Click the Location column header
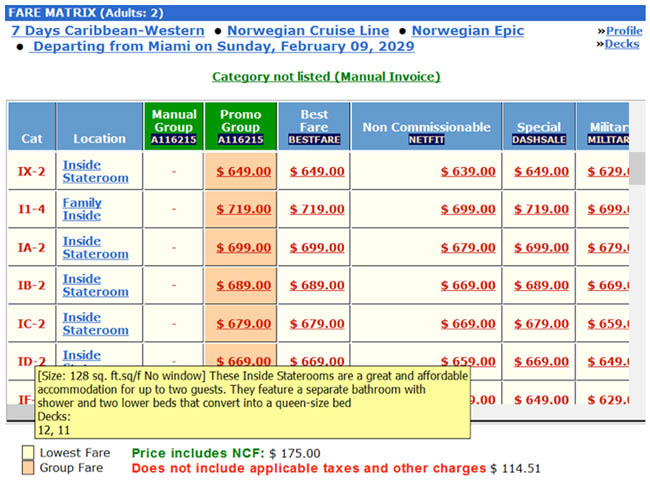 pyautogui.click(x=99, y=126)
